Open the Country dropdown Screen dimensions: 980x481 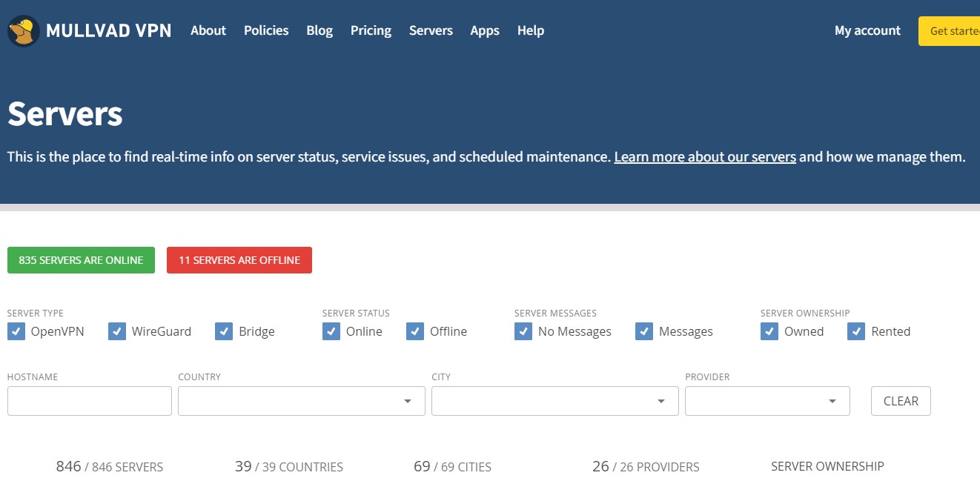(300, 400)
